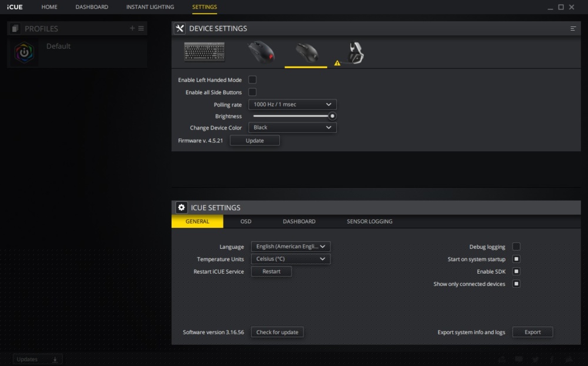Screen dimensions: 588x366
Task: Open the Polling rate dropdown
Action: [292, 104]
